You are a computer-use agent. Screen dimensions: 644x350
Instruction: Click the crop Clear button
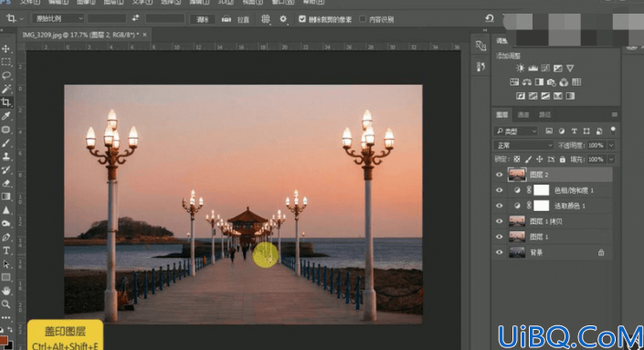(x=202, y=19)
